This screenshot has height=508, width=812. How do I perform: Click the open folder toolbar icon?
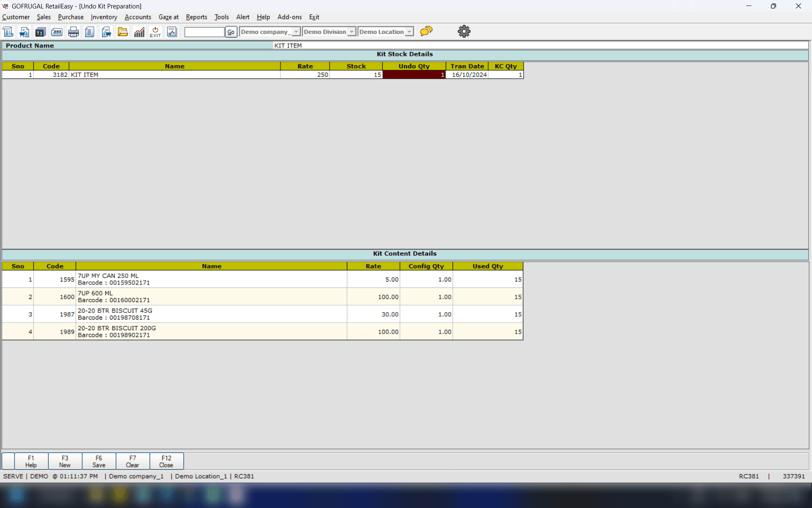(x=123, y=32)
